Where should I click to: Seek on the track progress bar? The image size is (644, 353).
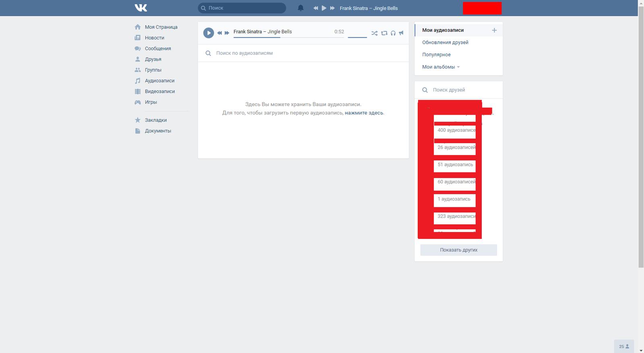click(x=289, y=37)
